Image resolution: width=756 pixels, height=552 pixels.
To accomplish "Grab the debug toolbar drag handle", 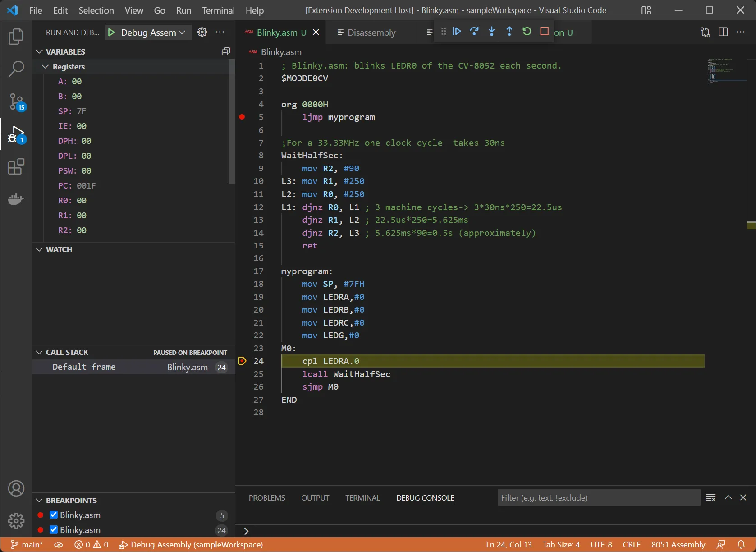I will (x=444, y=31).
